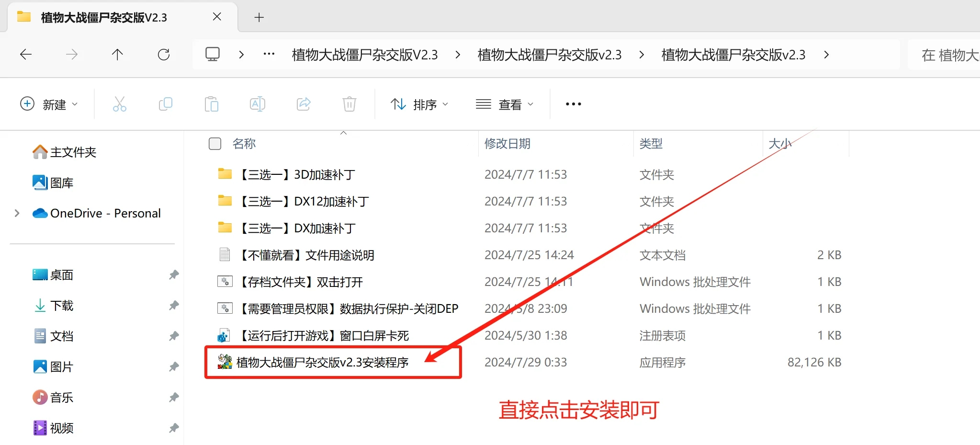This screenshot has height=445, width=980.
Task: Select the 【三选一】DX12加速补丁 folder icon
Action: click(x=225, y=201)
